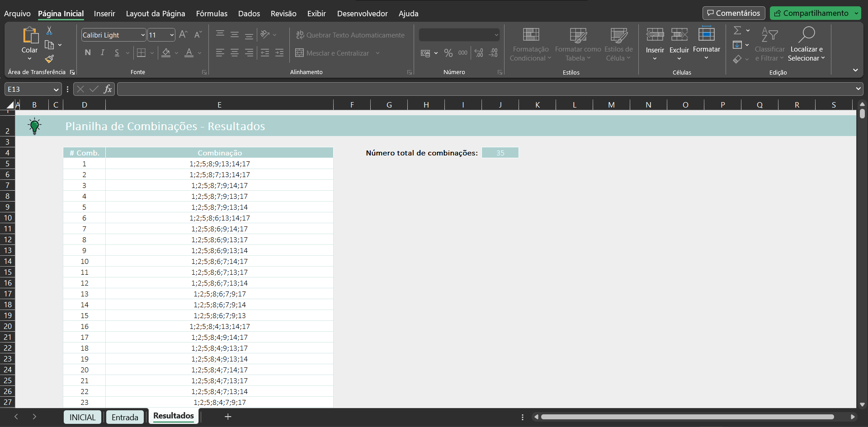Open the borders dropdown
The height and width of the screenshot is (427, 868).
pyautogui.click(x=151, y=53)
